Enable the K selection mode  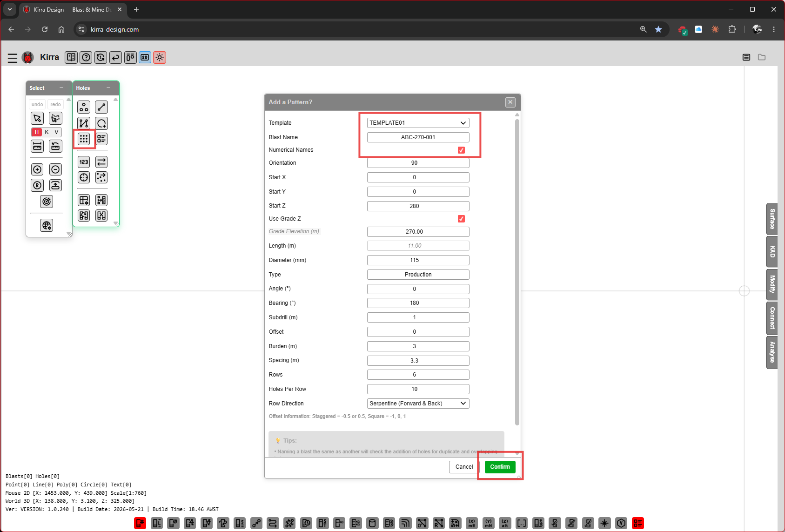tap(47, 132)
